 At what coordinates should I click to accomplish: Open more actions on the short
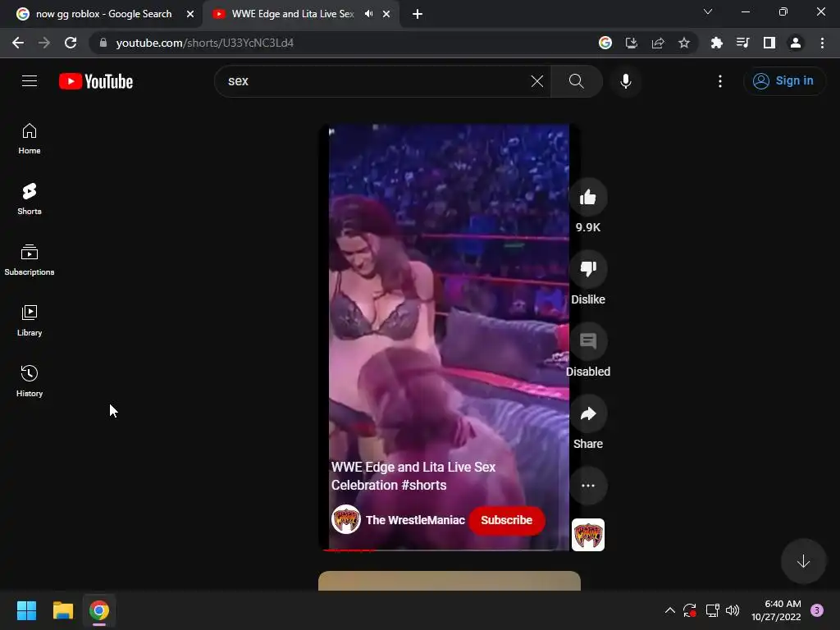587,486
